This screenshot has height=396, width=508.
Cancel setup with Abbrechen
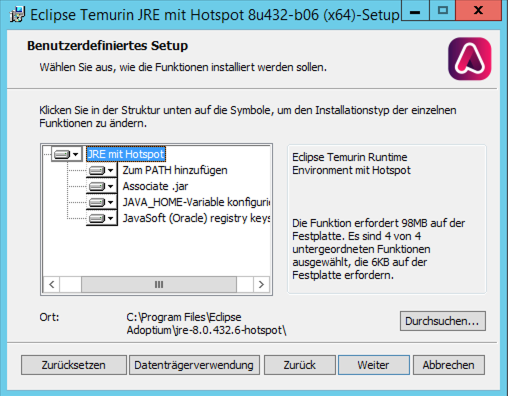point(449,365)
